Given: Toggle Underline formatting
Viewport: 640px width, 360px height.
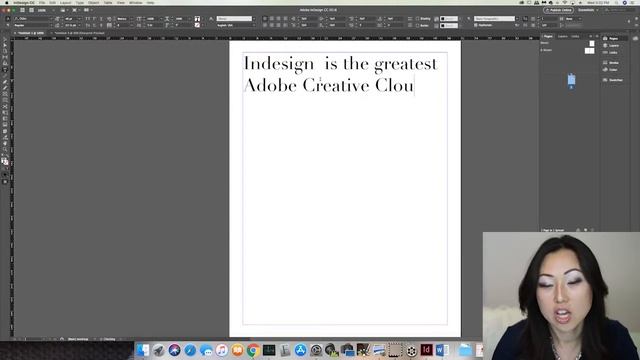Looking at the screenshot, I should click(101, 19).
